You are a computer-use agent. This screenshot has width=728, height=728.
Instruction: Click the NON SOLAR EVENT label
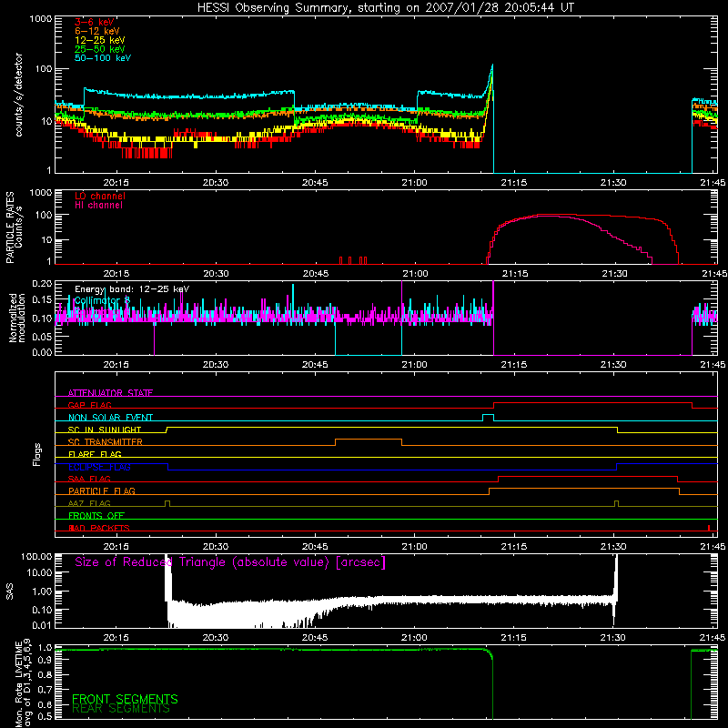pyautogui.click(x=110, y=418)
